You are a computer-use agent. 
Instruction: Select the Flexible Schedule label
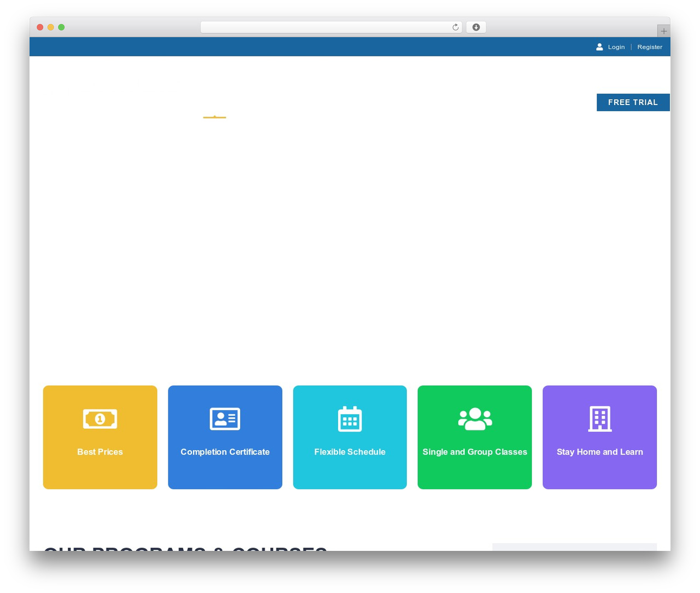coord(350,452)
